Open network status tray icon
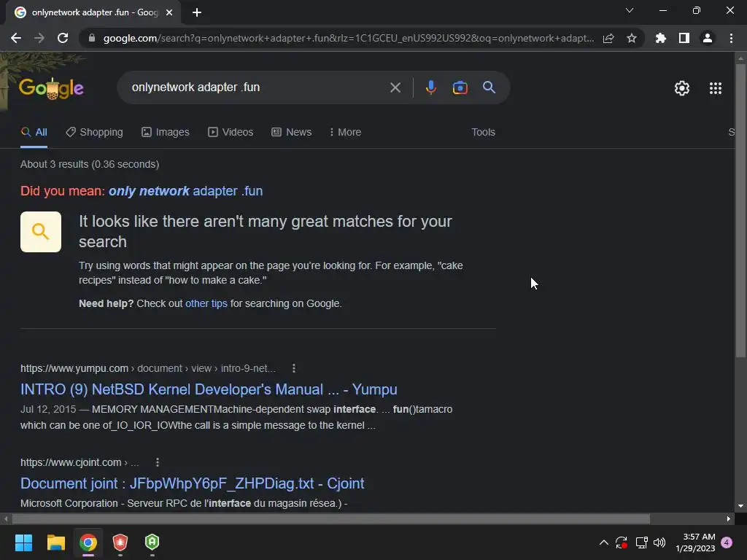 (x=641, y=542)
